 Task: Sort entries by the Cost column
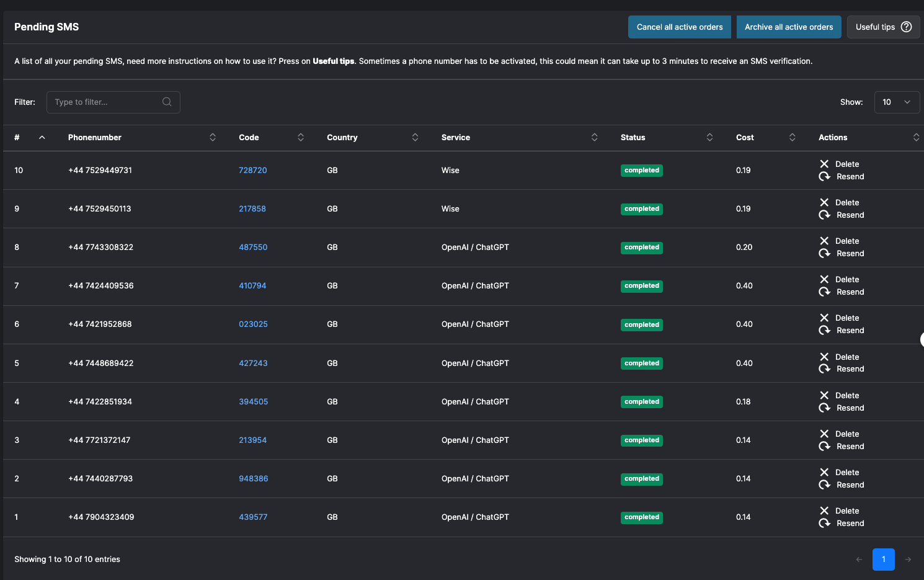(792, 137)
